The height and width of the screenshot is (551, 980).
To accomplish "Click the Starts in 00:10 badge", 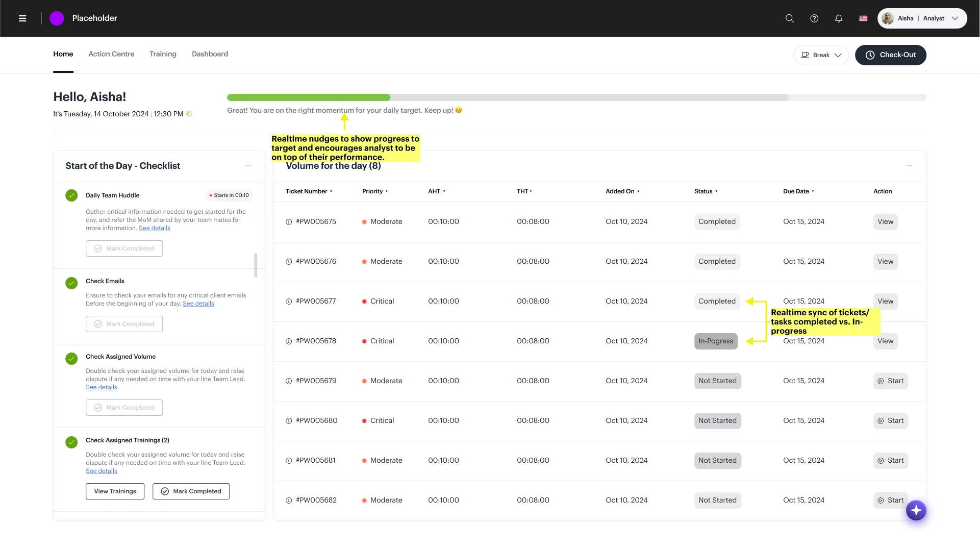I will pos(229,195).
